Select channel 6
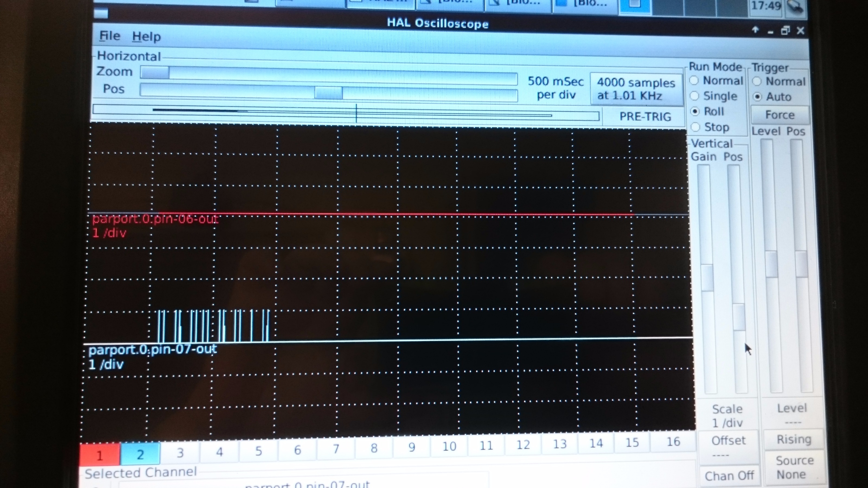This screenshot has height=488, width=868. [x=297, y=450]
